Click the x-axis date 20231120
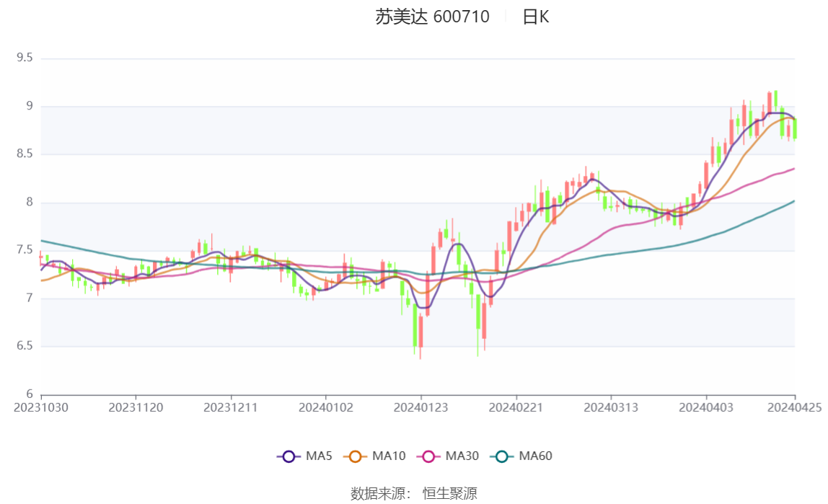 tap(136, 408)
